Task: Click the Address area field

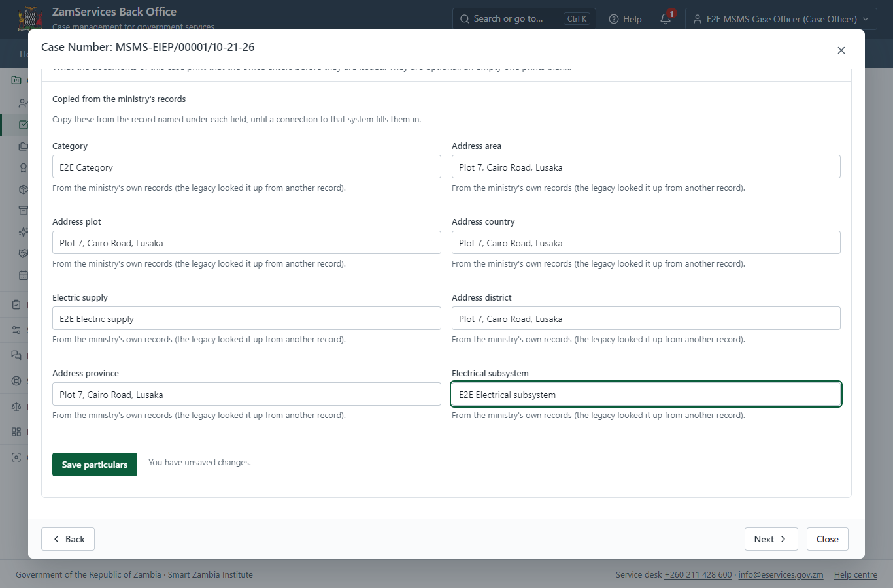Action: click(646, 167)
